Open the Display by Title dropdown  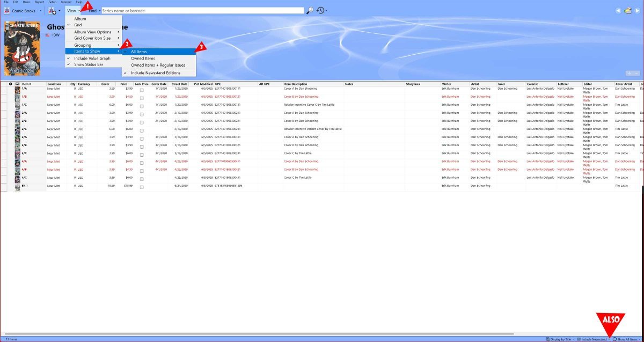(x=560, y=339)
